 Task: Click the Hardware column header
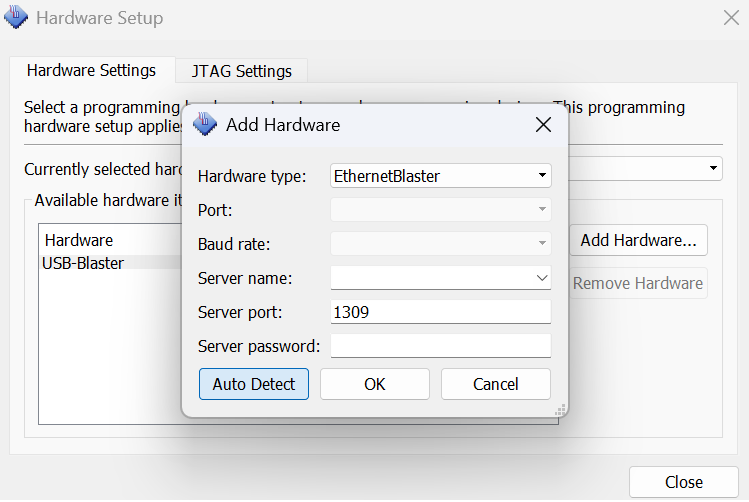[x=79, y=240]
